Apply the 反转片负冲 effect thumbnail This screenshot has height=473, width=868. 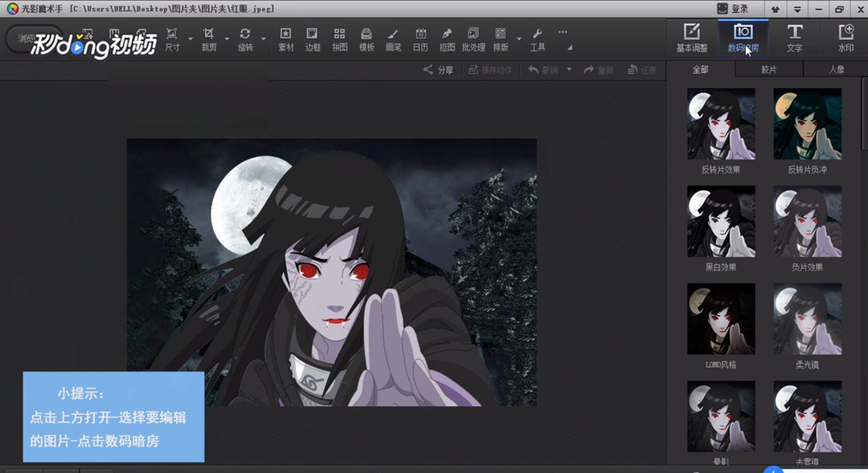(808, 124)
